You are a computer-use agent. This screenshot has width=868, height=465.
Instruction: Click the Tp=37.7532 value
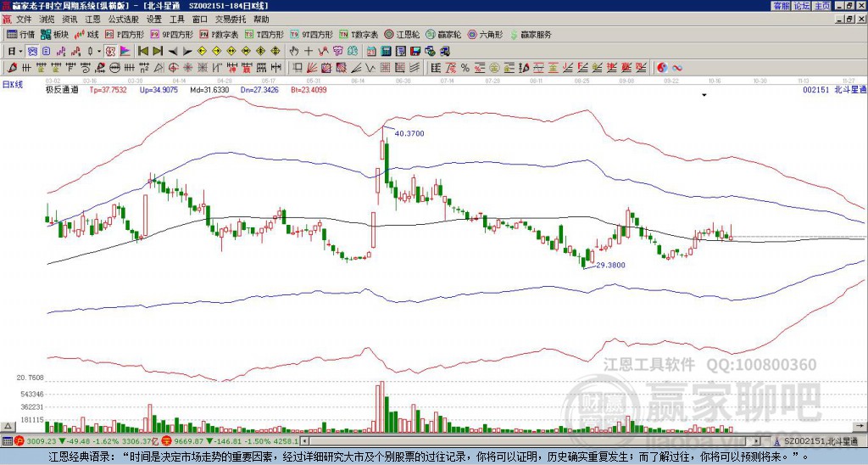(108, 89)
